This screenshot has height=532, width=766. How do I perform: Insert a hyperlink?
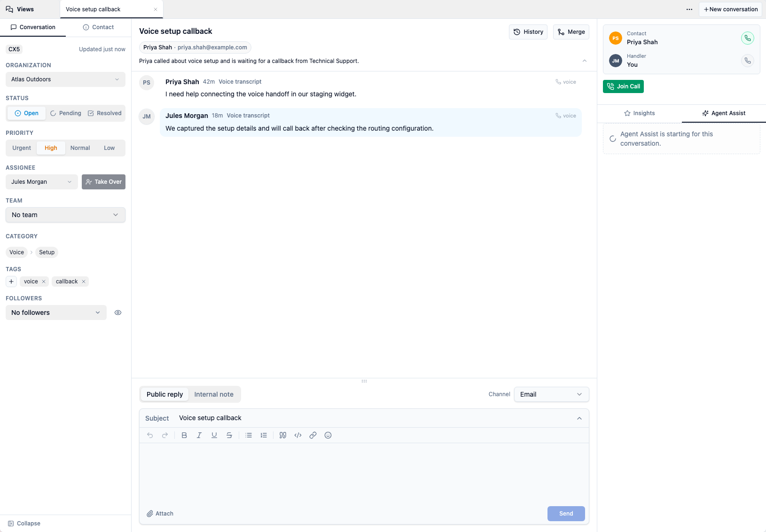pyautogui.click(x=313, y=435)
